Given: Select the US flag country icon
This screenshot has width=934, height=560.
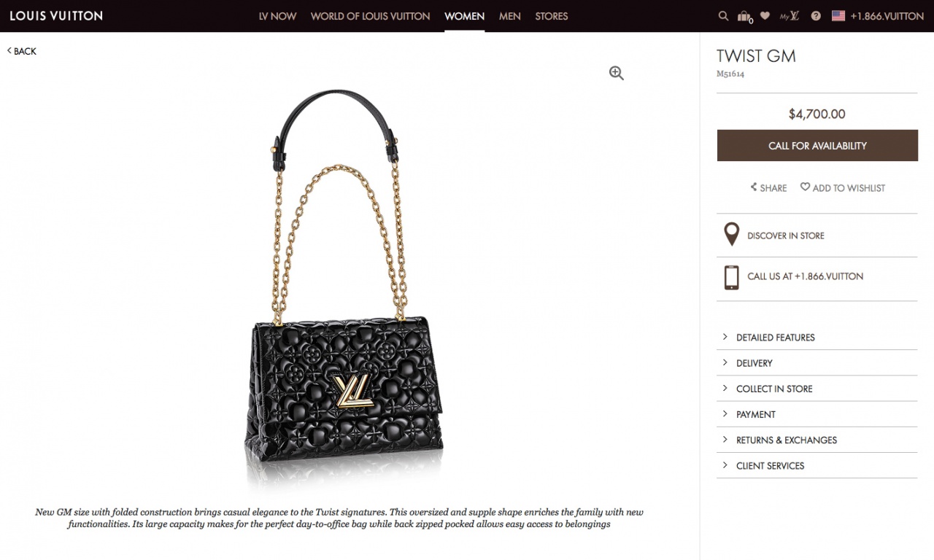Looking at the screenshot, I should (838, 16).
